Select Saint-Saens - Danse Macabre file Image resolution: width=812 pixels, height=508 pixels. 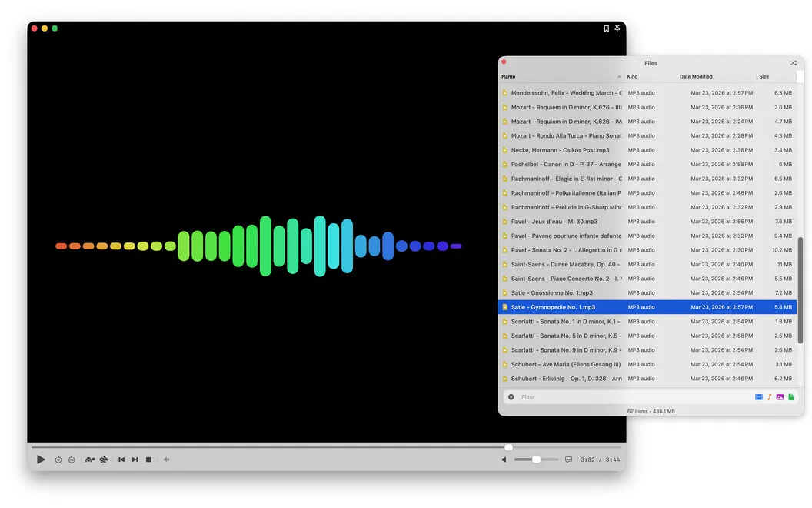coord(647,264)
